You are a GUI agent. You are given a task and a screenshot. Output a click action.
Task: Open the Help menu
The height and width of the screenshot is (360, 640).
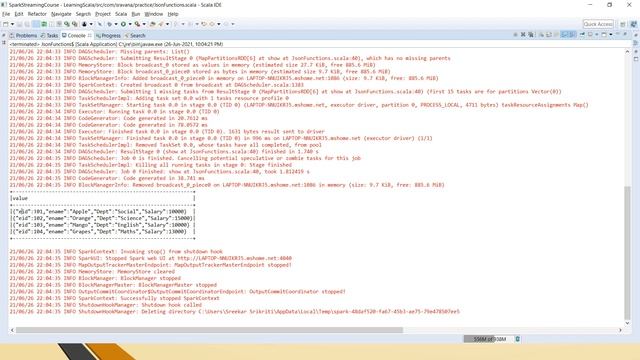click(x=173, y=14)
